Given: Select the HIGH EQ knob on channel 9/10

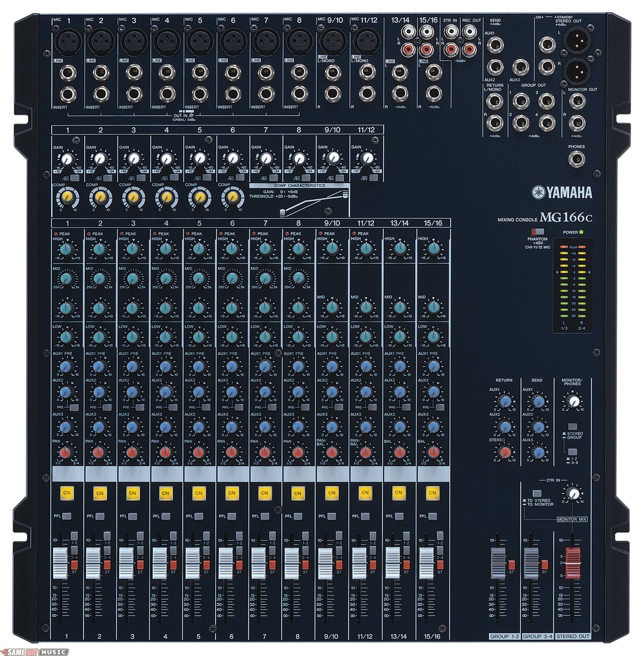Looking at the screenshot, I should tap(332, 248).
